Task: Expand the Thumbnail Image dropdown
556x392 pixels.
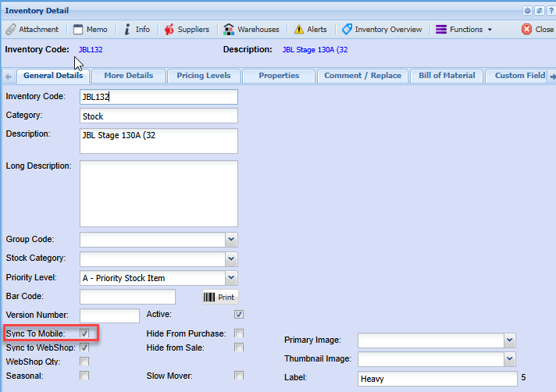Action: [510, 359]
